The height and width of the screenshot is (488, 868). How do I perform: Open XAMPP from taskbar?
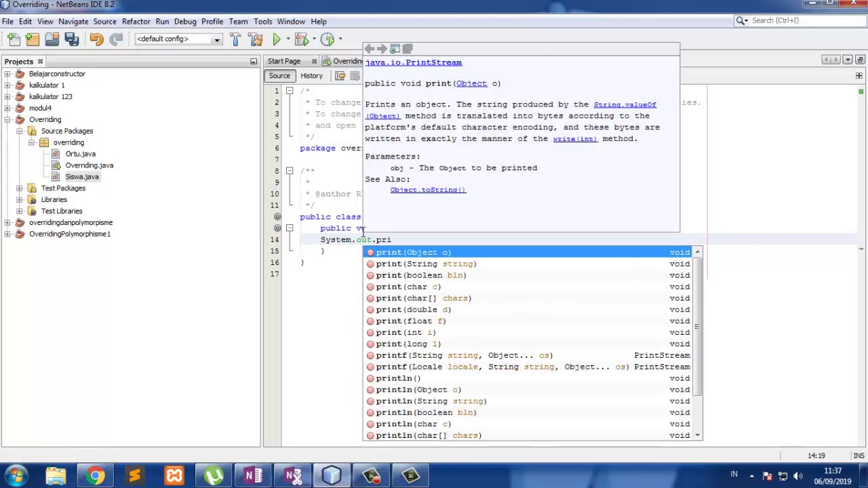click(174, 476)
